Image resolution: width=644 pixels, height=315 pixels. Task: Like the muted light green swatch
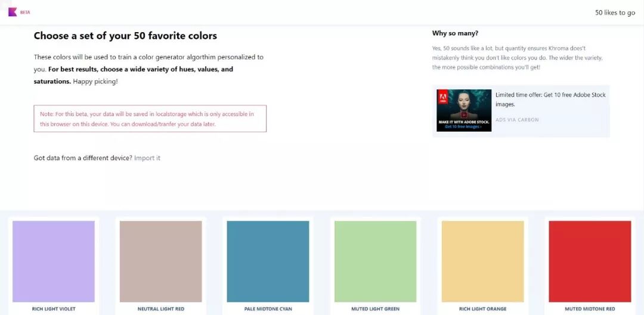coord(375,261)
